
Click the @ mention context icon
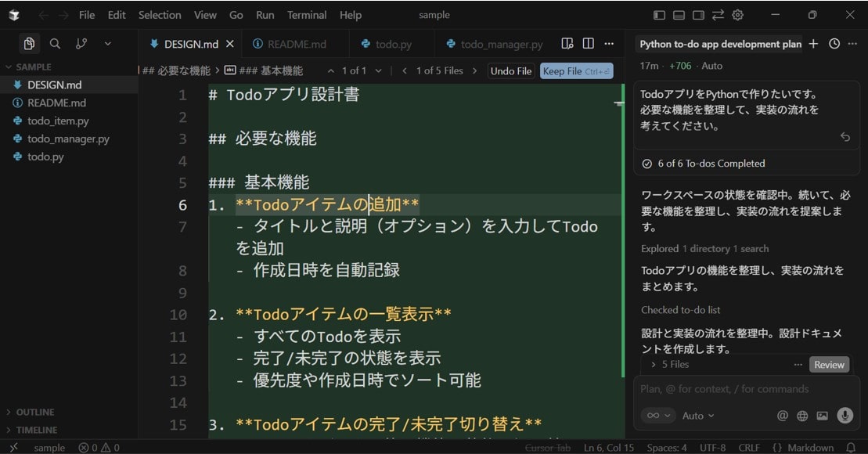(x=782, y=416)
